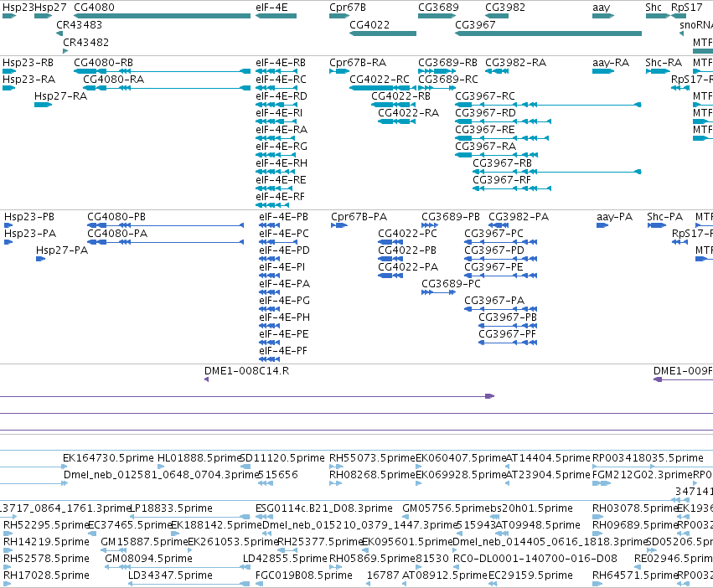Click transcript label CG3967-RF
The height and width of the screenshot is (588, 713).
pos(502,179)
